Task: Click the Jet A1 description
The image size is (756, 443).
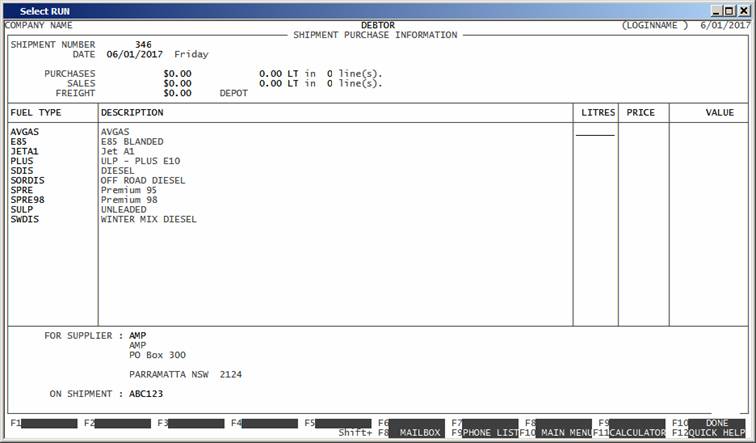Action: click(x=118, y=151)
